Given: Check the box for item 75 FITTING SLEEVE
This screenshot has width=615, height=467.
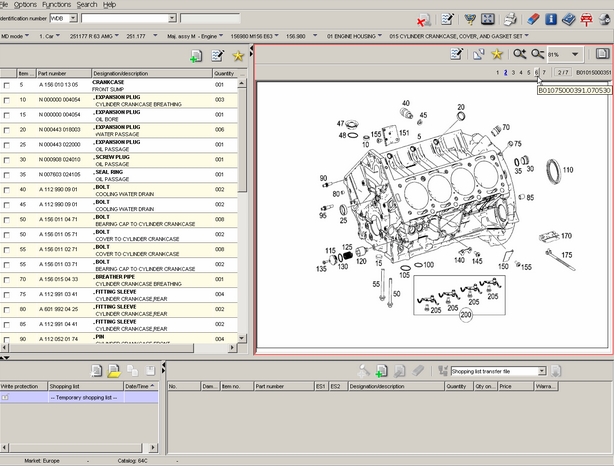Looking at the screenshot, I should click(x=7, y=295).
